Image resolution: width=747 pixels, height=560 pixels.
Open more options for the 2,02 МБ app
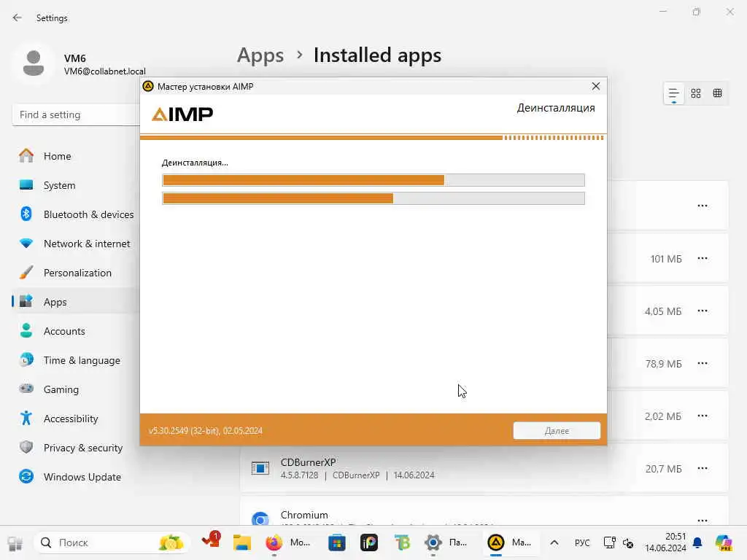pos(703,416)
